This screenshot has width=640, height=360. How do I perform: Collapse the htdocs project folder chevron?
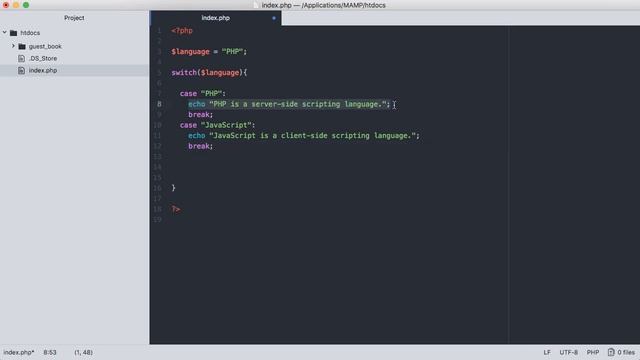5,32
